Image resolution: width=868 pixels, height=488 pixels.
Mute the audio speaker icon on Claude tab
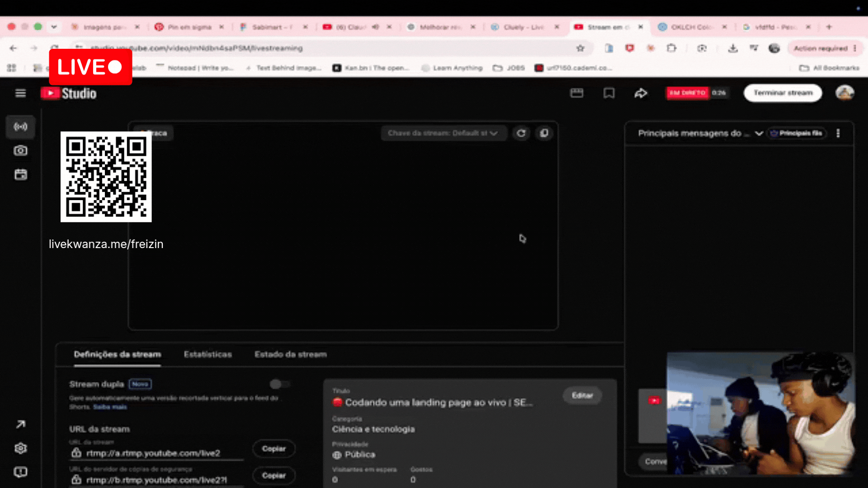click(376, 27)
